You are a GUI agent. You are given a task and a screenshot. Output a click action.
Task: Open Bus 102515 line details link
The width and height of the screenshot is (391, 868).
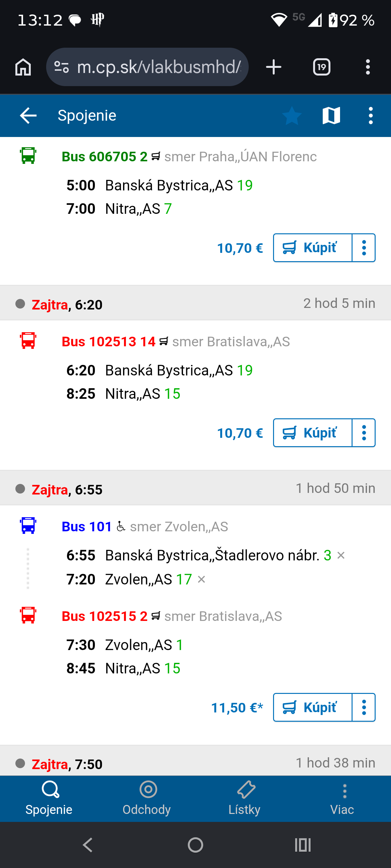pyautogui.click(x=104, y=616)
